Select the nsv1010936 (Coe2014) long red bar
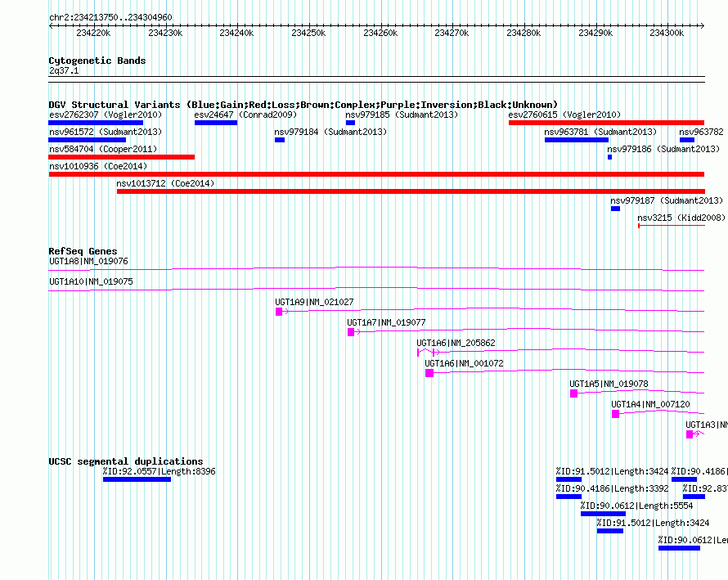Screen dimensions: 728x580 pyautogui.click(x=376, y=174)
